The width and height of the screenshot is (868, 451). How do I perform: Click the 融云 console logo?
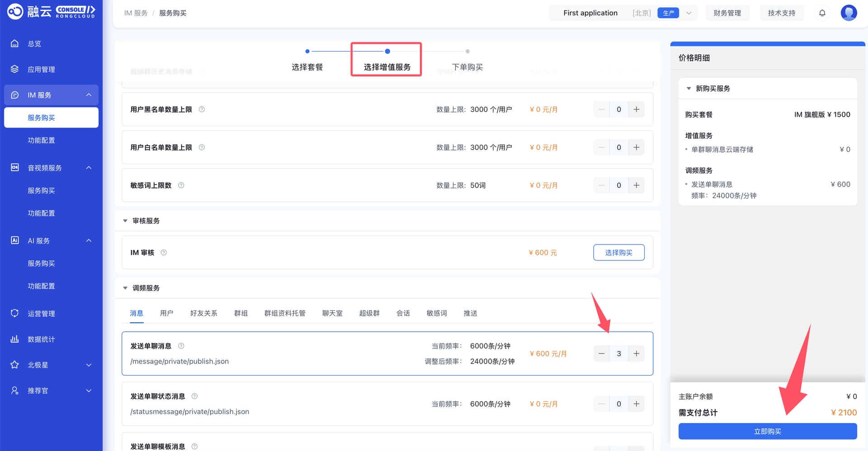[51, 12]
